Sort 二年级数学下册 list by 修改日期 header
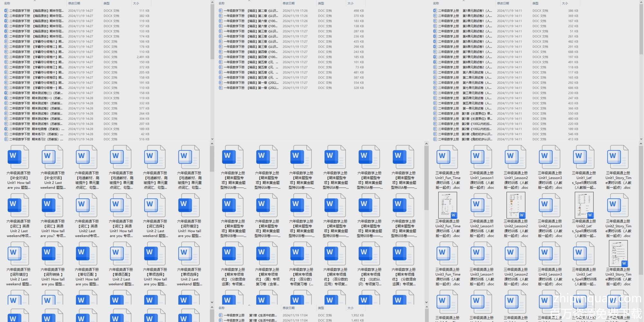 tap(74, 3)
